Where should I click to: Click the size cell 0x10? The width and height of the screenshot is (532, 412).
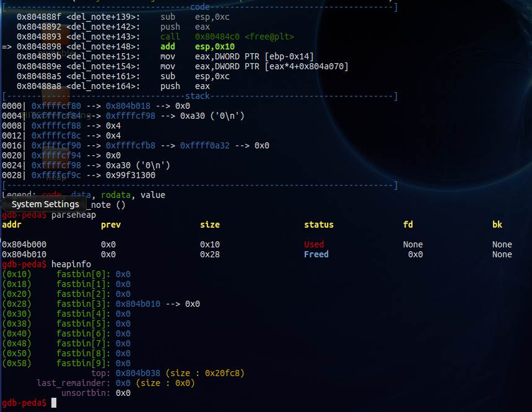(210, 244)
